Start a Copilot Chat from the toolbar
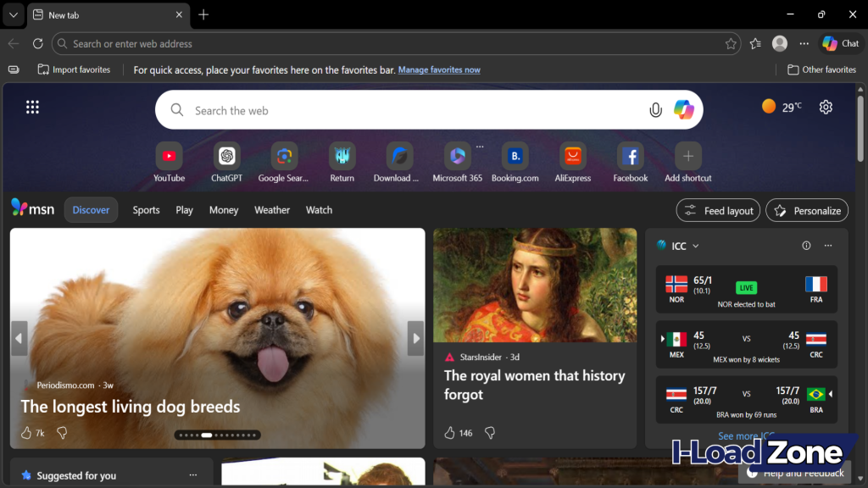The height and width of the screenshot is (488, 868). [840, 43]
